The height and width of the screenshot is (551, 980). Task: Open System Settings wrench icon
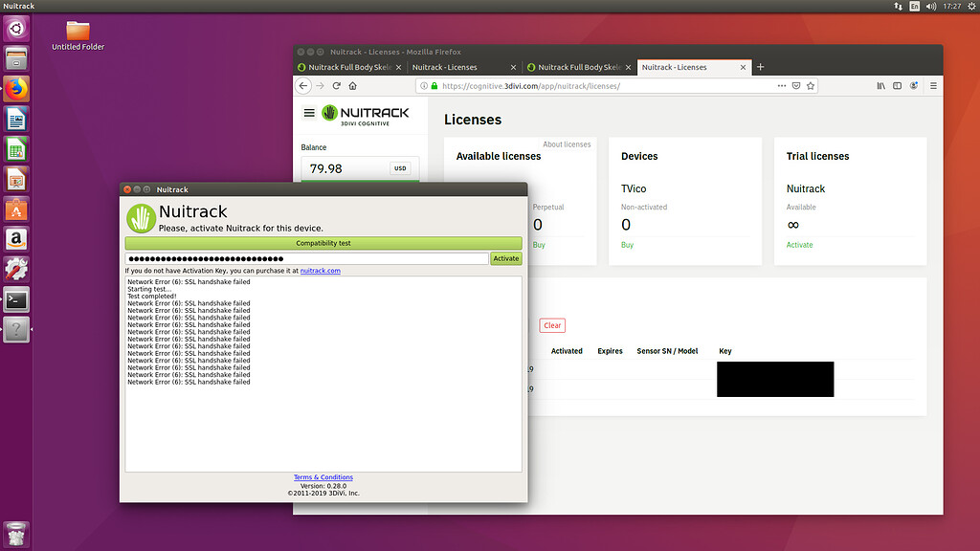point(16,269)
